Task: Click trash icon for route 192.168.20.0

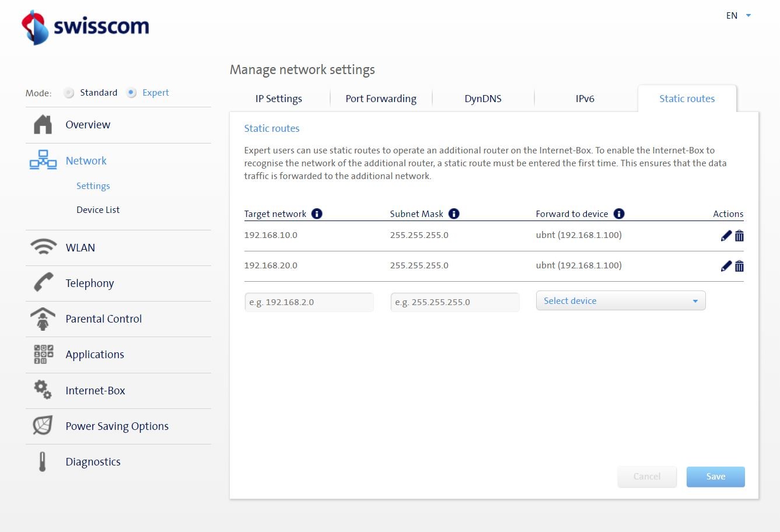Action: [x=739, y=266]
